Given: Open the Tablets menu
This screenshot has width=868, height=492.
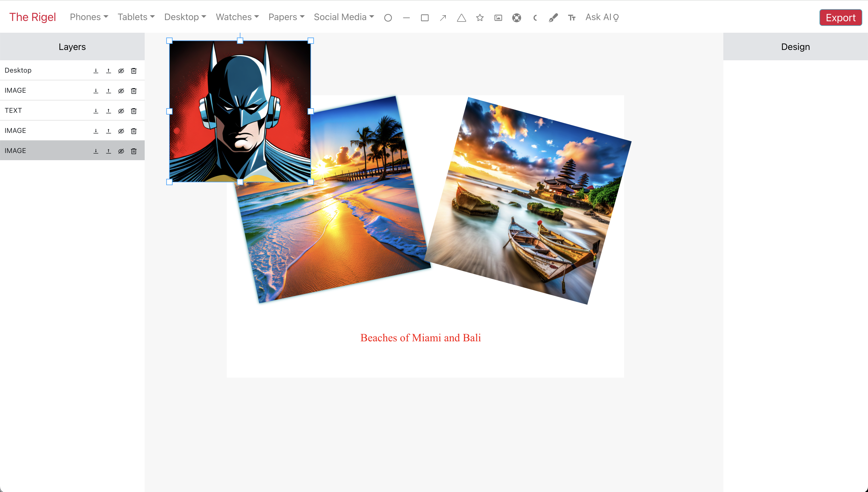Looking at the screenshot, I should 136,17.
